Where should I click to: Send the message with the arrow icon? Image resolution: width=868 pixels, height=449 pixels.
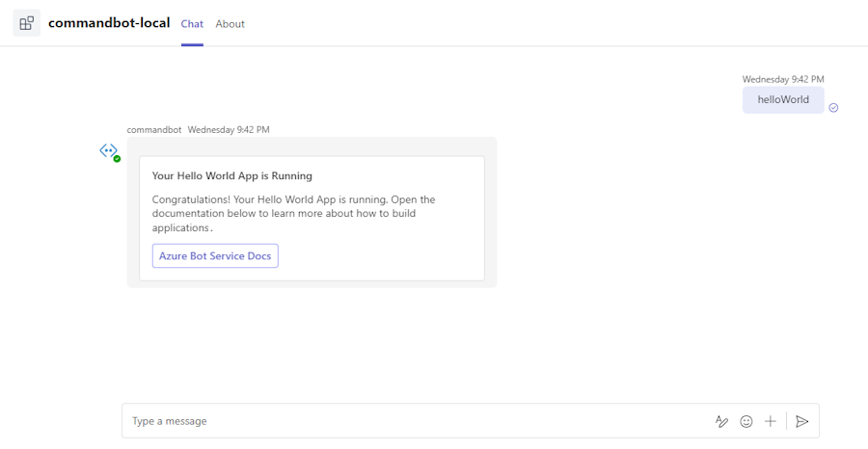tap(801, 421)
